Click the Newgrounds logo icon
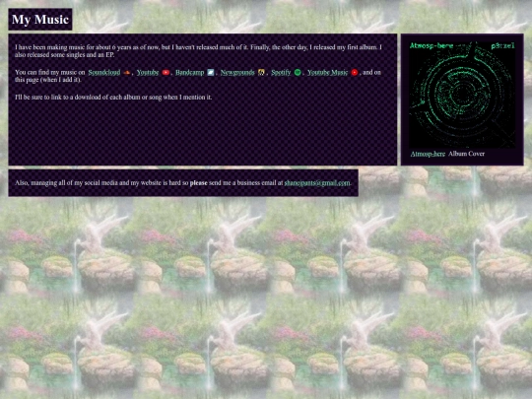This screenshot has width=532, height=399. coord(261,72)
